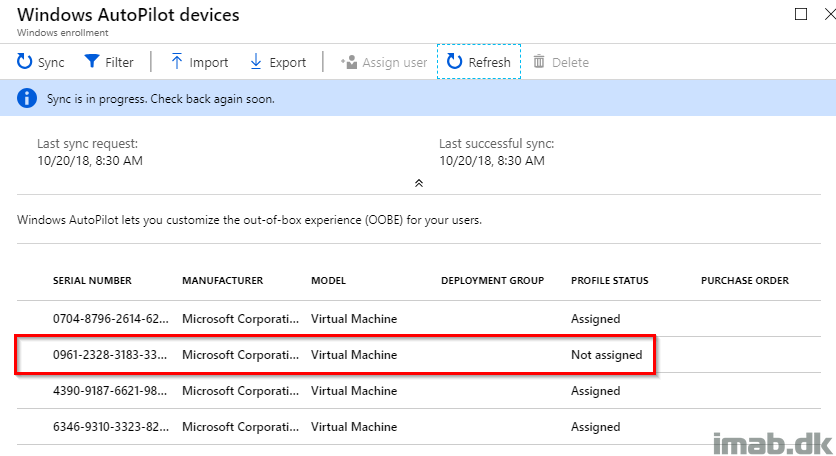Image resolution: width=836 pixels, height=456 pixels.
Task: Click the Sync circular arrow icon
Action: [25, 62]
